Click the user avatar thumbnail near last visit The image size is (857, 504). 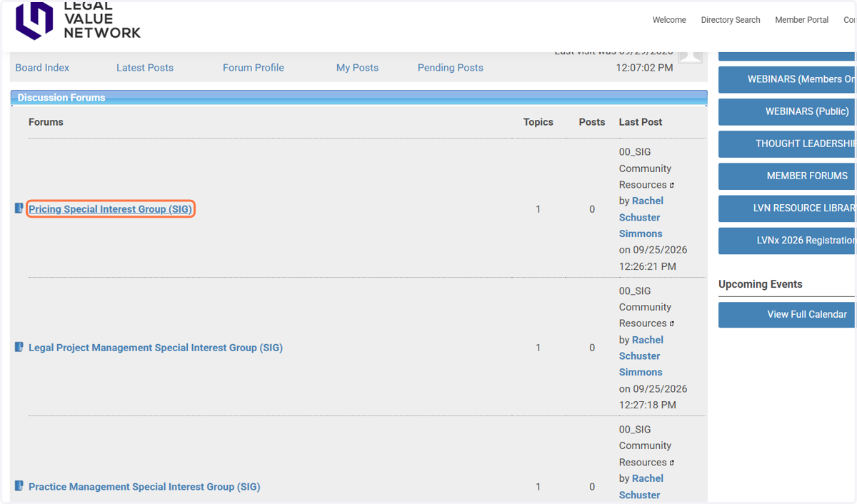(x=691, y=57)
